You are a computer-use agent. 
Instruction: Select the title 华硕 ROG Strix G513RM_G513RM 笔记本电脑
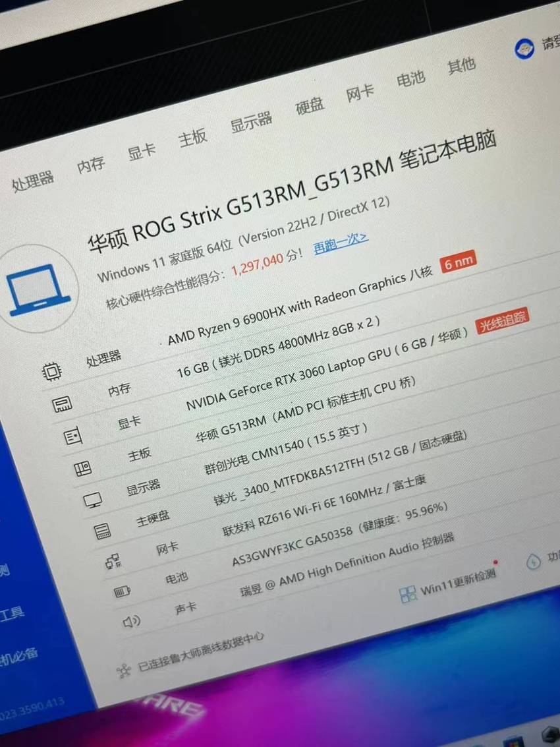click(x=292, y=192)
